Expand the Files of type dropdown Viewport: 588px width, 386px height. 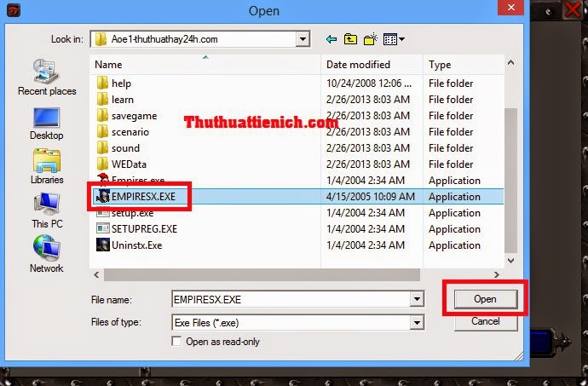417,322
